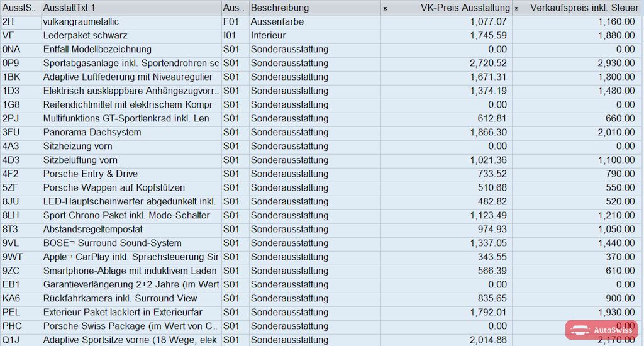Image resolution: width=644 pixels, height=346 pixels.
Task: Click the sum icon beside VK-Preis Ausstattung
Action: coord(386,8)
